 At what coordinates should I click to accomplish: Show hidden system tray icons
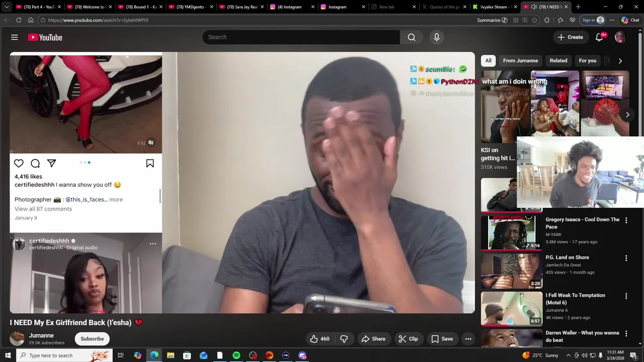pos(569,355)
